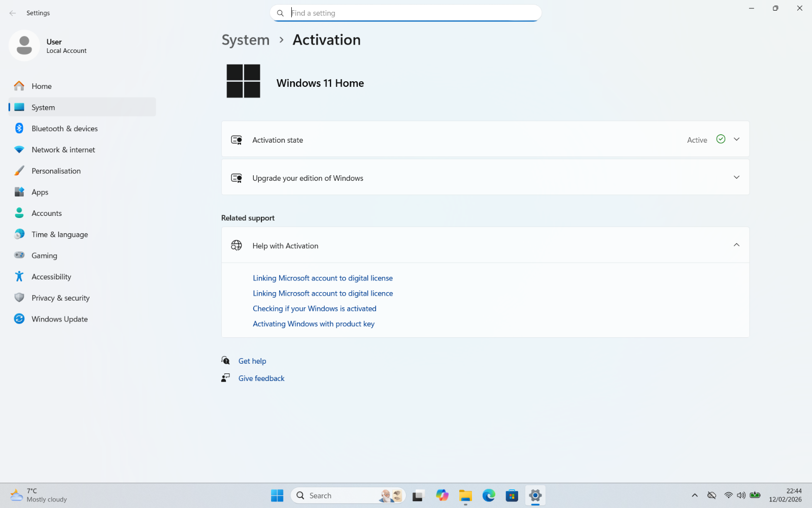This screenshot has height=508, width=812.
Task: Open the Give feedback link
Action: coord(261,378)
